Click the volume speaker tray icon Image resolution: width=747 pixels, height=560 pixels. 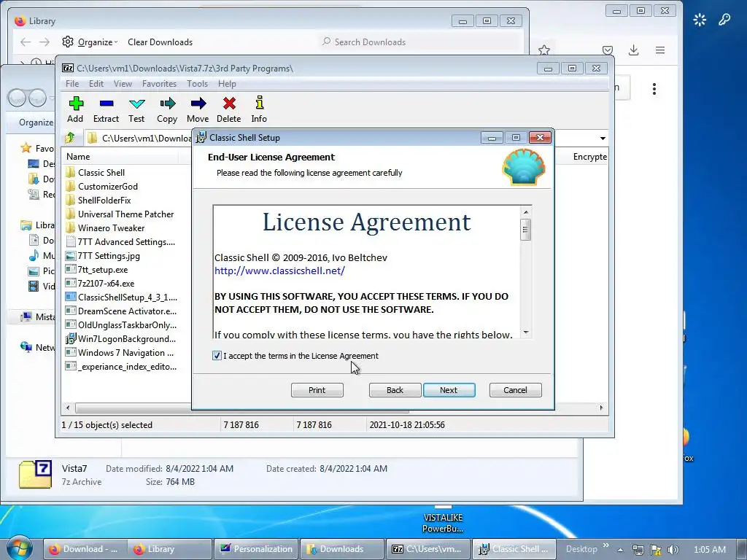[673, 550]
